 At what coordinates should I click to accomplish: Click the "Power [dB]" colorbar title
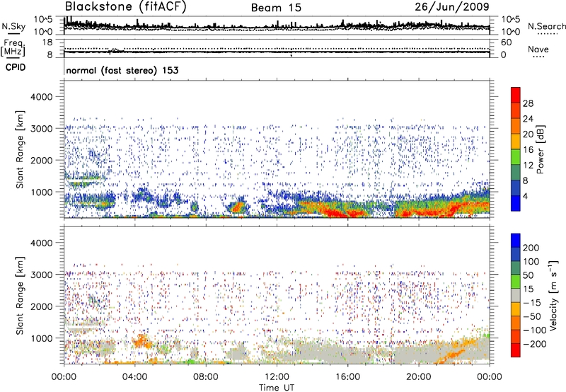click(540, 149)
